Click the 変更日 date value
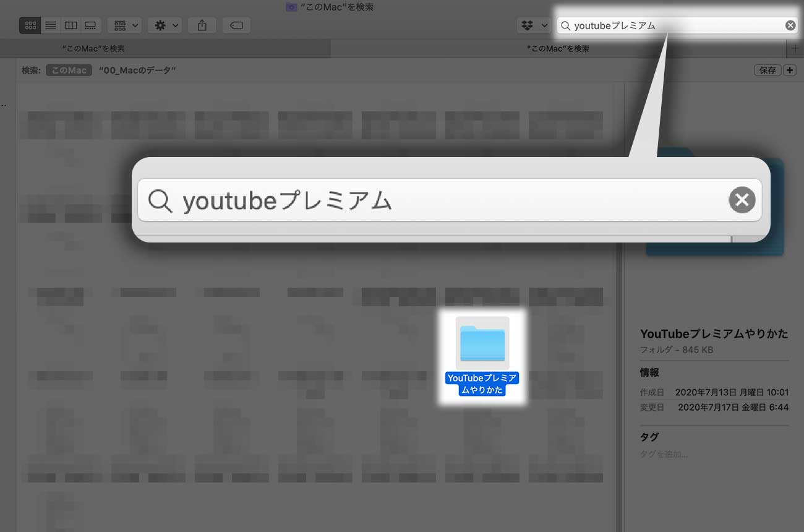The height and width of the screenshot is (532, 804). (x=733, y=407)
